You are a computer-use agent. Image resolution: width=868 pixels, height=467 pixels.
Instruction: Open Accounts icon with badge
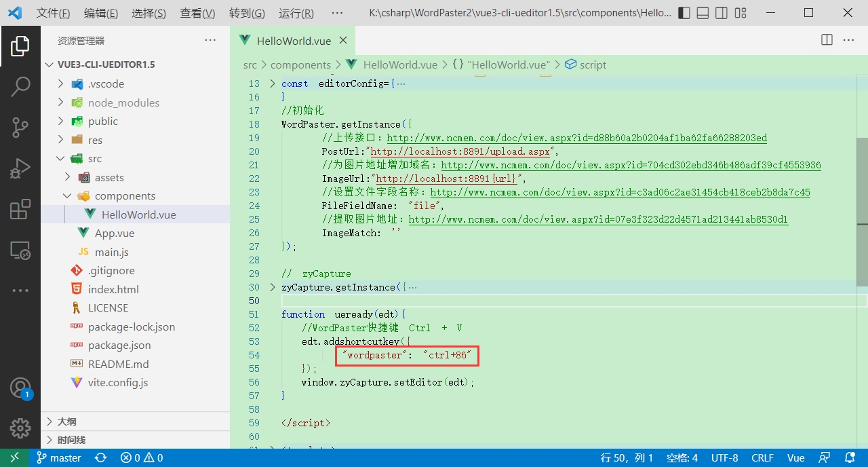coord(20,388)
